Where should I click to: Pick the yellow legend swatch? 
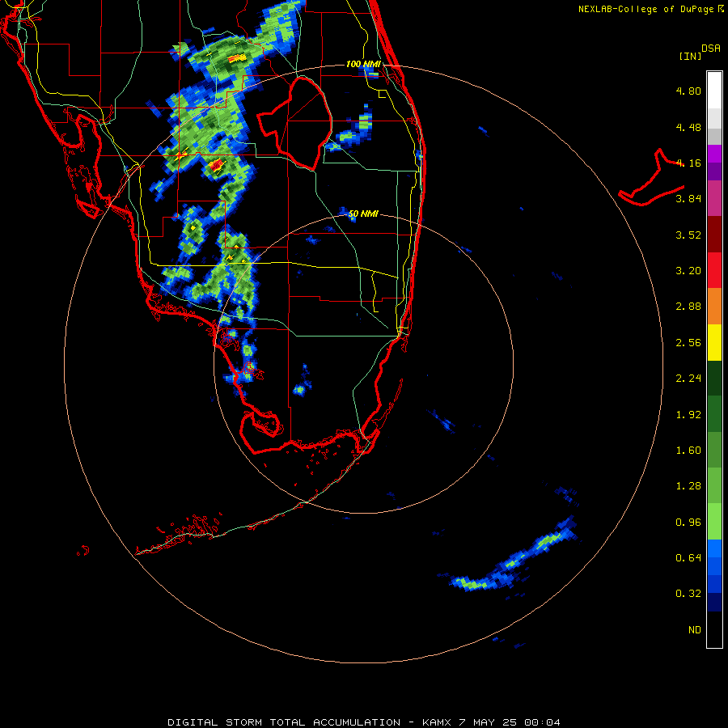tap(714, 343)
